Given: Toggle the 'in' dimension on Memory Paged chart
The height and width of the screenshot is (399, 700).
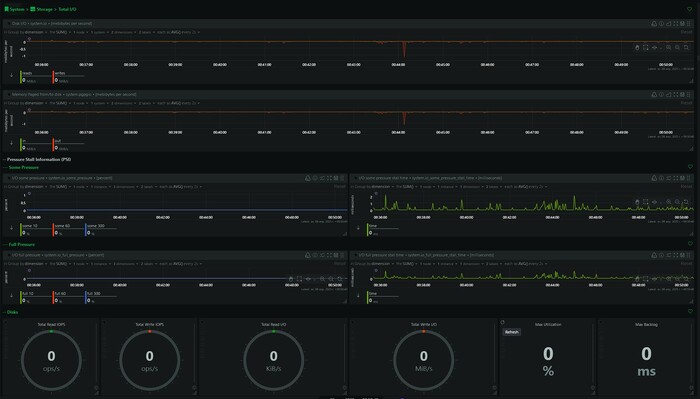Looking at the screenshot, I should point(36,145).
